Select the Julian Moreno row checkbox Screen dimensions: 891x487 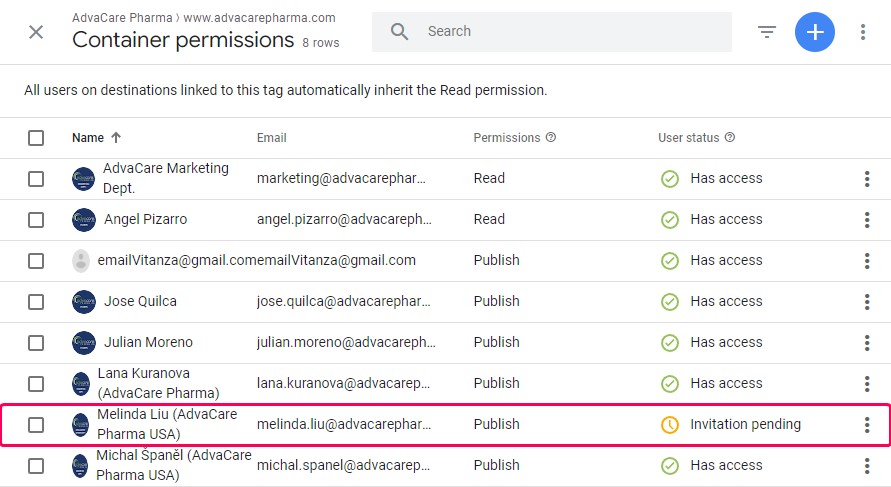tap(36, 343)
